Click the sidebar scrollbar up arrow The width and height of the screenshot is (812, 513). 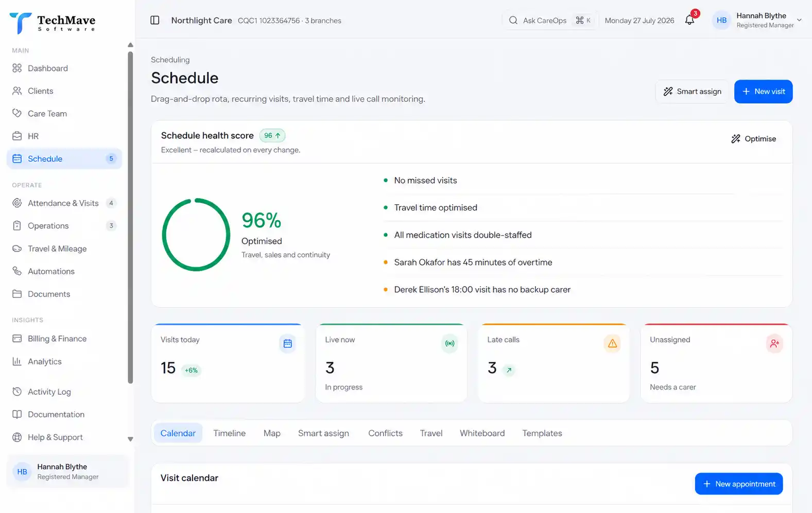click(x=130, y=45)
